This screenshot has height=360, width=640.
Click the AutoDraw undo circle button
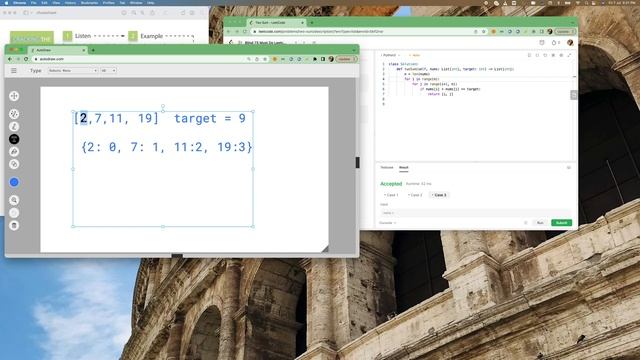coord(14,213)
